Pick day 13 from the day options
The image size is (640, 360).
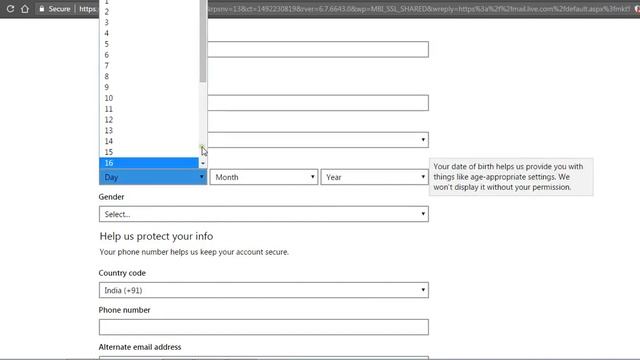tap(149, 131)
